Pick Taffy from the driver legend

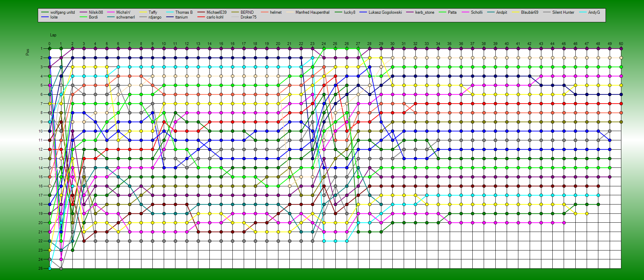click(x=153, y=12)
